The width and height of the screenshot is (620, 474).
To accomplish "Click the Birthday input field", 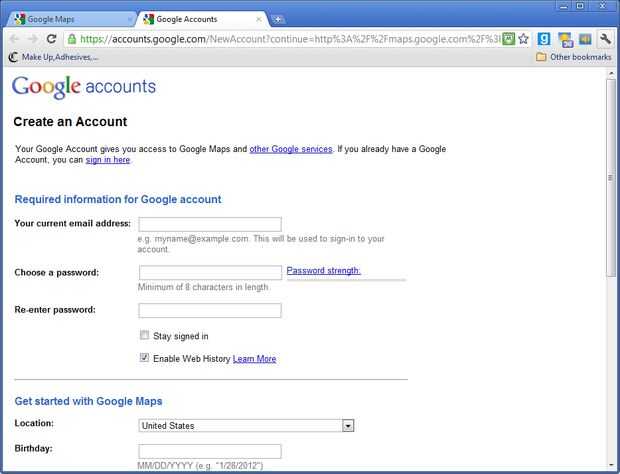I will click(210, 451).
